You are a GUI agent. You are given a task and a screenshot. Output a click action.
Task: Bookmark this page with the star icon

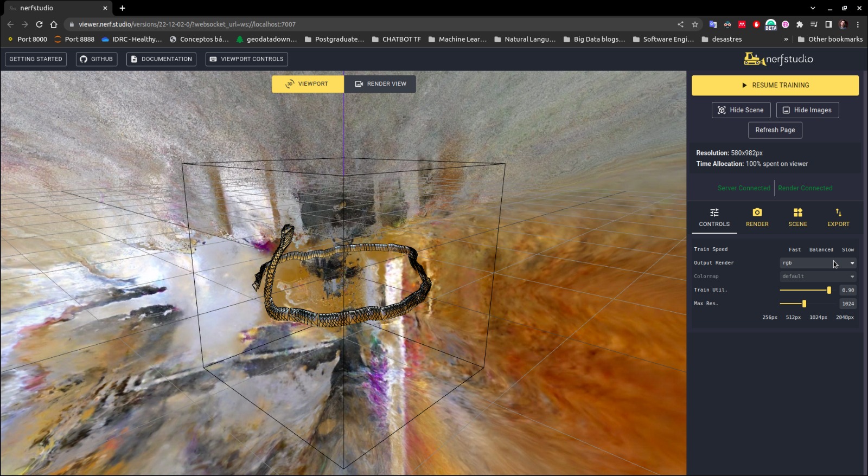tap(695, 24)
